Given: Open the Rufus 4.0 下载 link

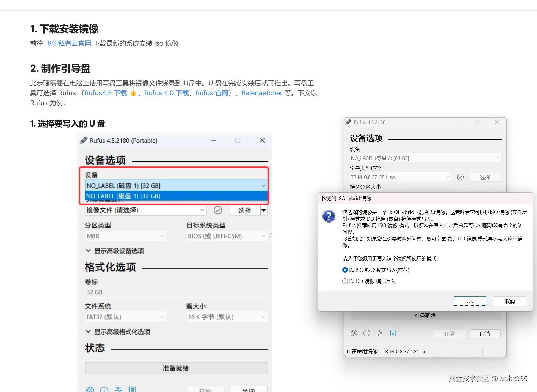Looking at the screenshot, I should 167,93.
